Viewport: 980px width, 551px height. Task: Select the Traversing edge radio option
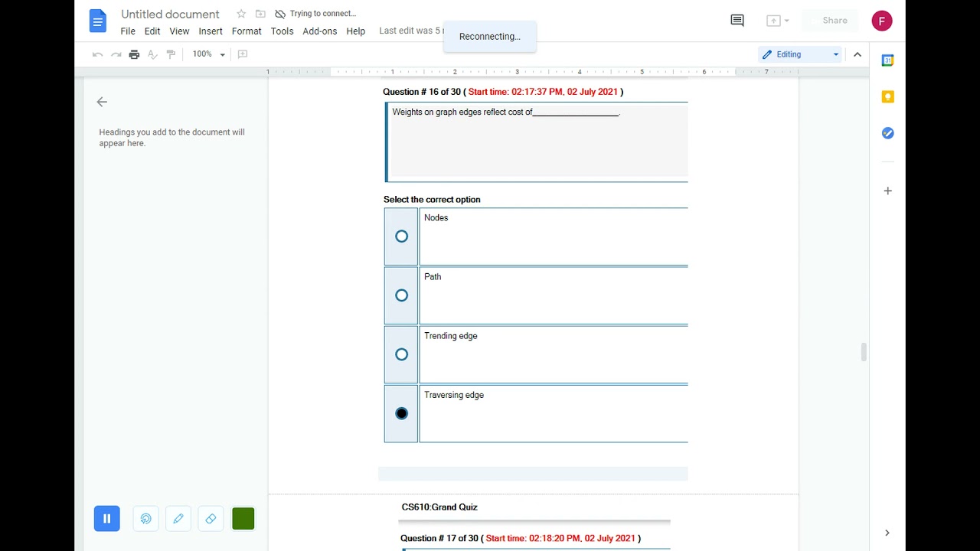point(401,413)
